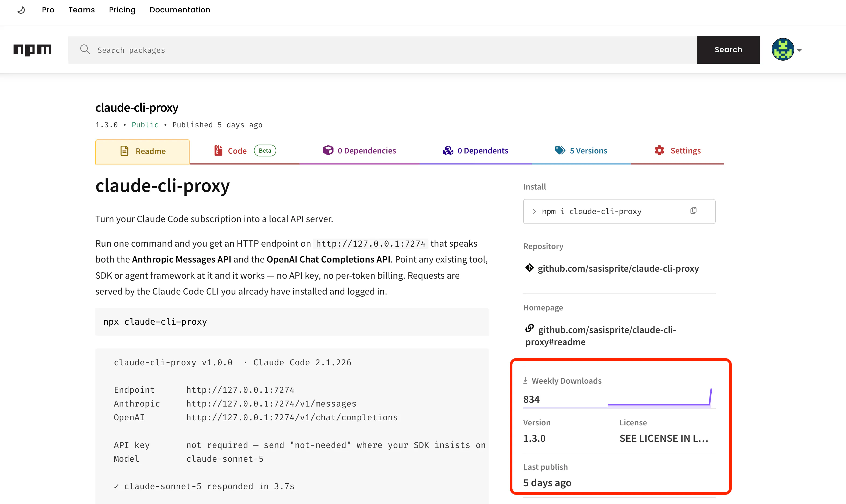Go to Pricing page
This screenshot has height=504, width=846.
click(x=122, y=10)
